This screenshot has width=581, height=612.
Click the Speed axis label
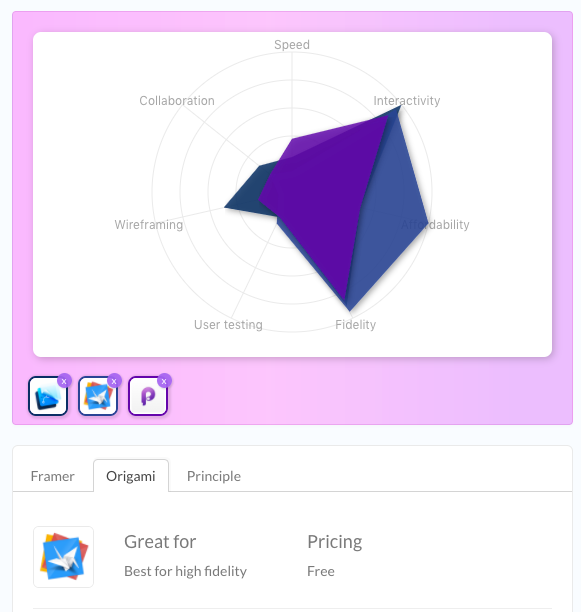tap(292, 44)
